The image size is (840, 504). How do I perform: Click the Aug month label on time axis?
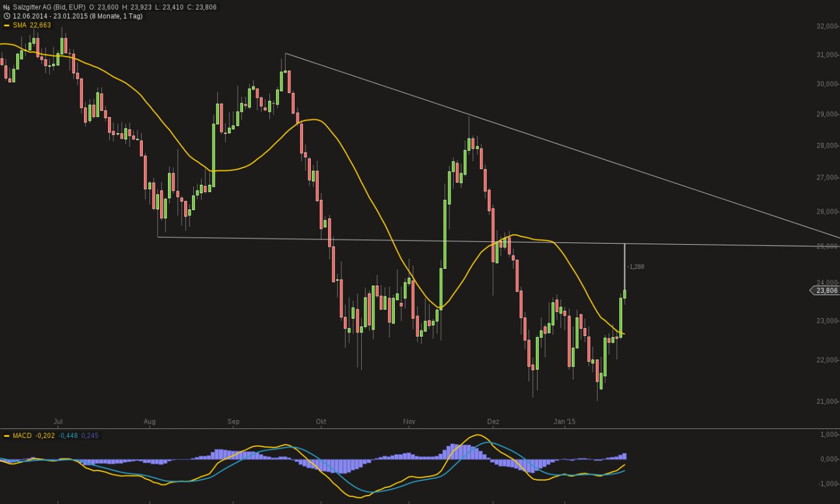tap(149, 422)
